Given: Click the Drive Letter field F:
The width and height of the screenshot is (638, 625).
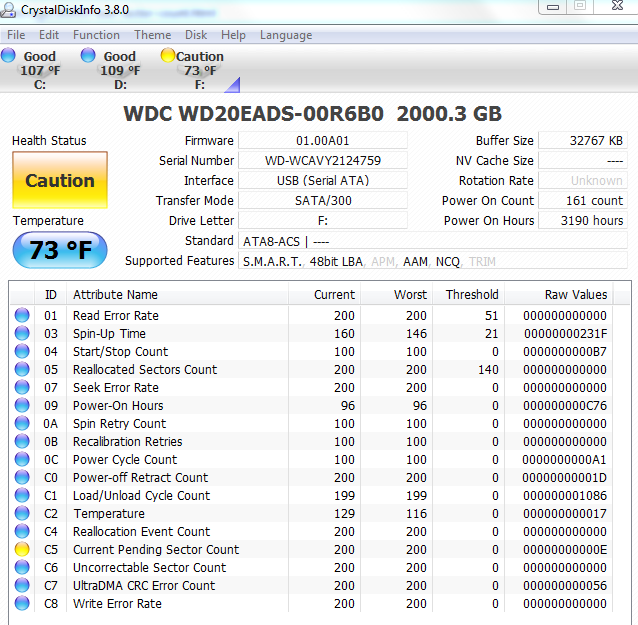Looking at the screenshot, I should coord(323,221).
